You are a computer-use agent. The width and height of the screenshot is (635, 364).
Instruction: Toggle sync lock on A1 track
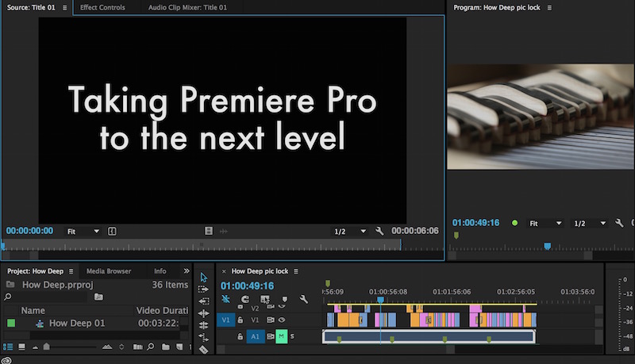point(270,336)
